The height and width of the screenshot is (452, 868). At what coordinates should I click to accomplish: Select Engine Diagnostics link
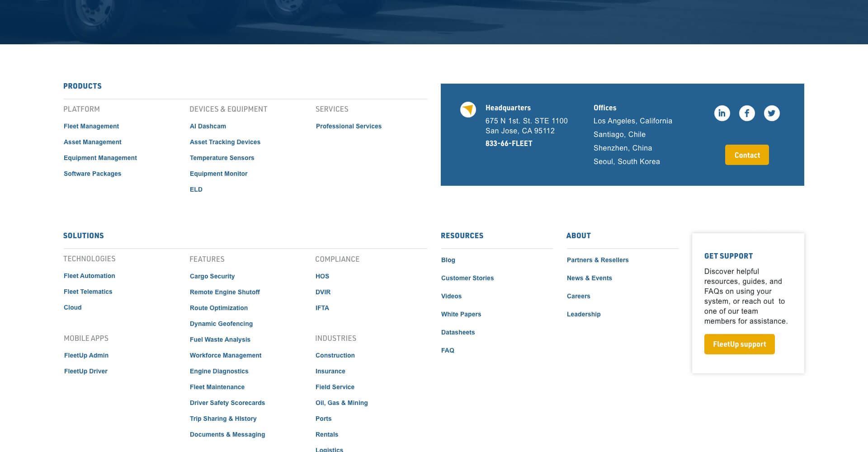coord(219,371)
